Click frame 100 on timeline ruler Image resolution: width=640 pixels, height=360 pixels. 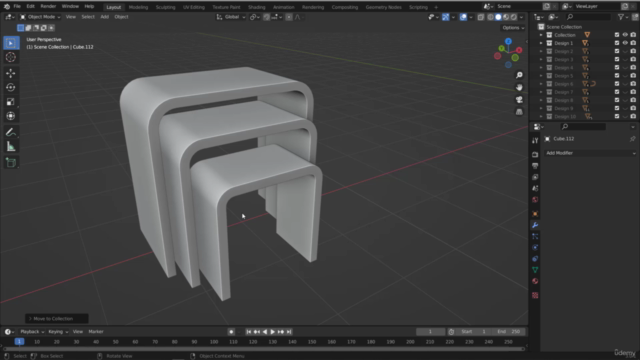coord(214,342)
